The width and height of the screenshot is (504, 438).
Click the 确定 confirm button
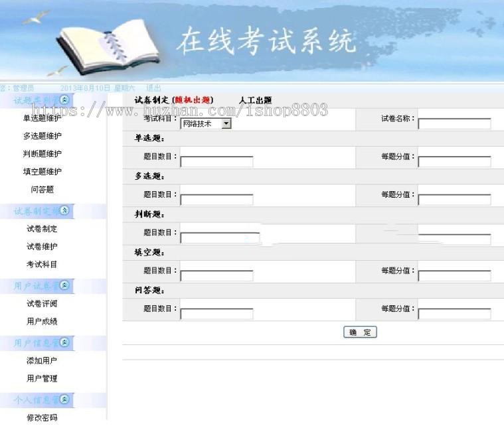pyautogui.click(x=360, y=332)
